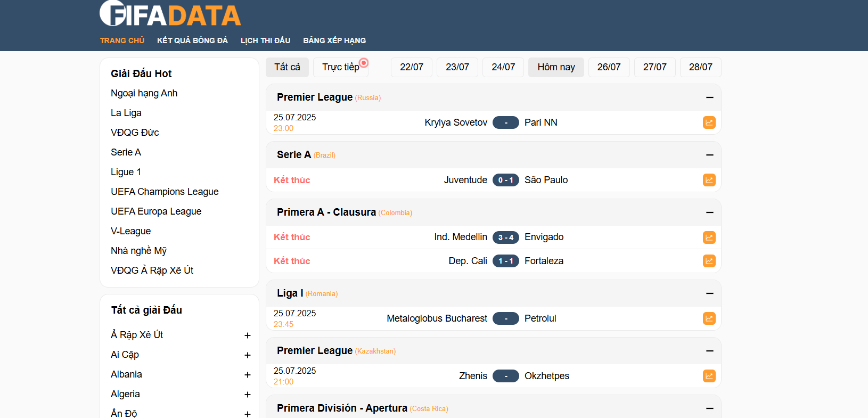This screenshot has width=868, height=418.
Task: Open chart icon for Zhenis vs Okzhetpes
Action: (x=709, y=376)
